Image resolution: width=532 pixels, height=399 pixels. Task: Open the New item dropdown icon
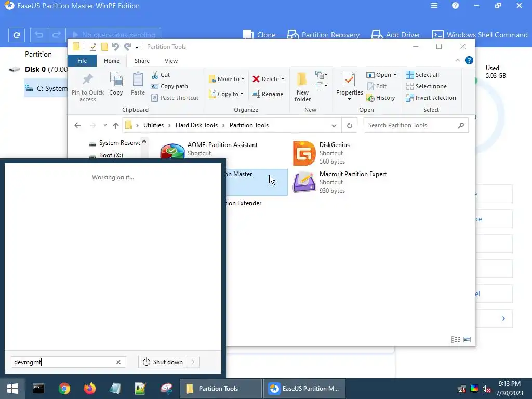pos(321,75)
